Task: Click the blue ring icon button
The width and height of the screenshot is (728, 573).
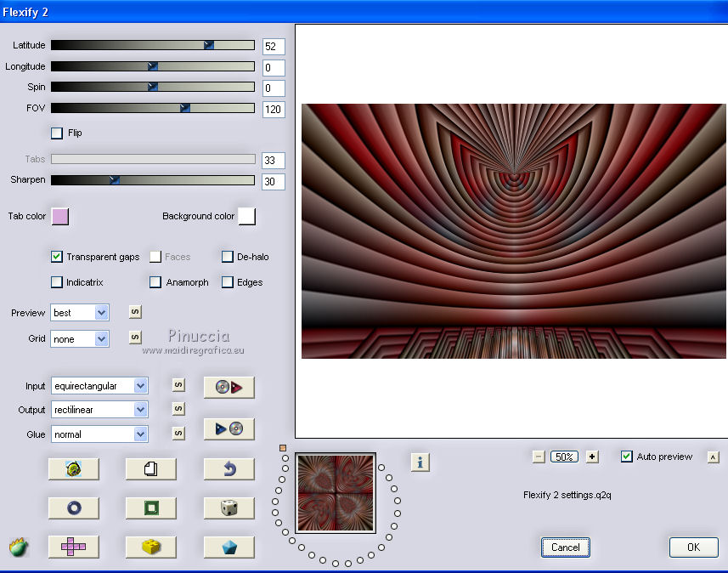Action: (x=73, y=508)
